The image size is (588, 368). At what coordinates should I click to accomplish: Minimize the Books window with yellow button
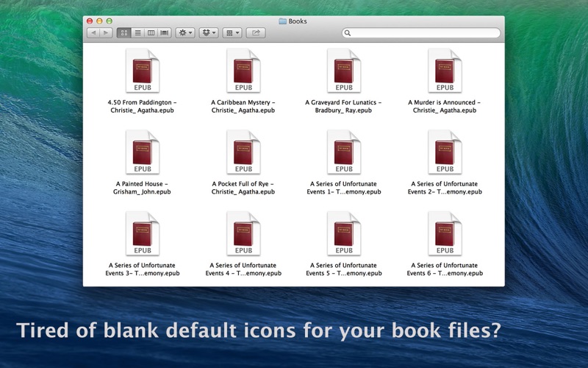point(99,21)
